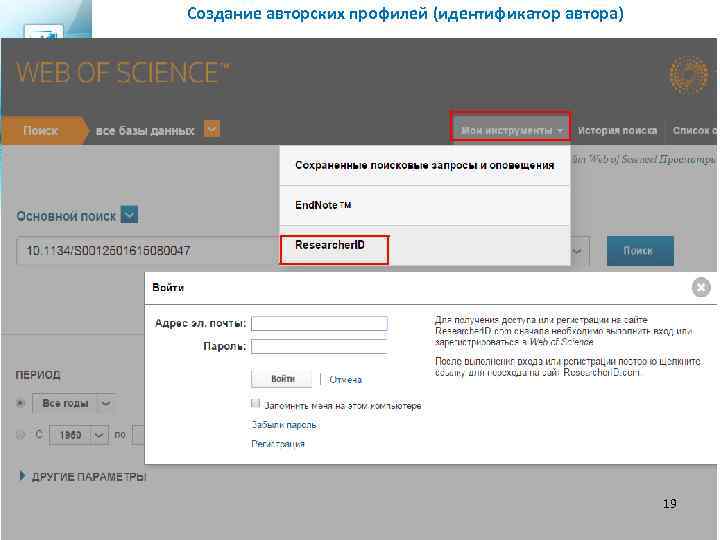Choose EndNote from the tools menu
This screenshot has width=720, height=540.
425,205
